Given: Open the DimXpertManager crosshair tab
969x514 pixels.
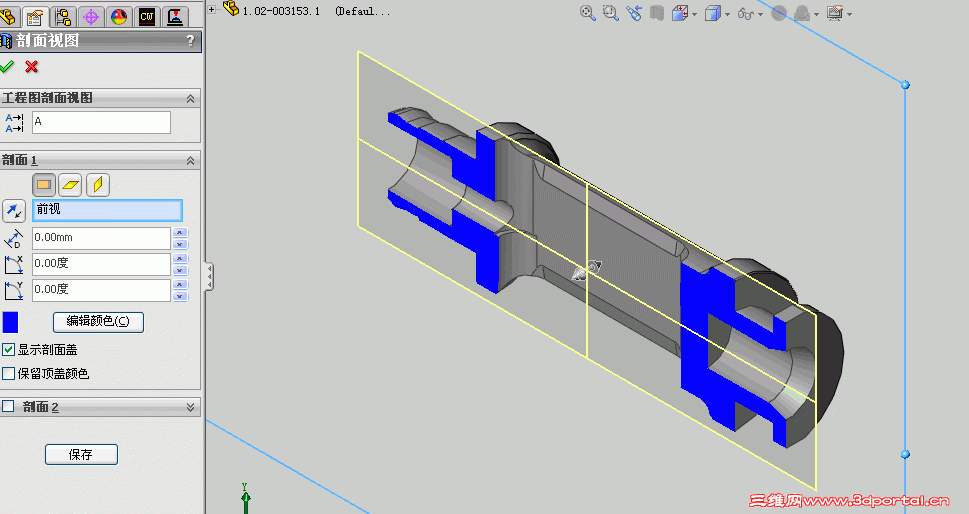Looking at the screenshot, I should pos(91,17).
